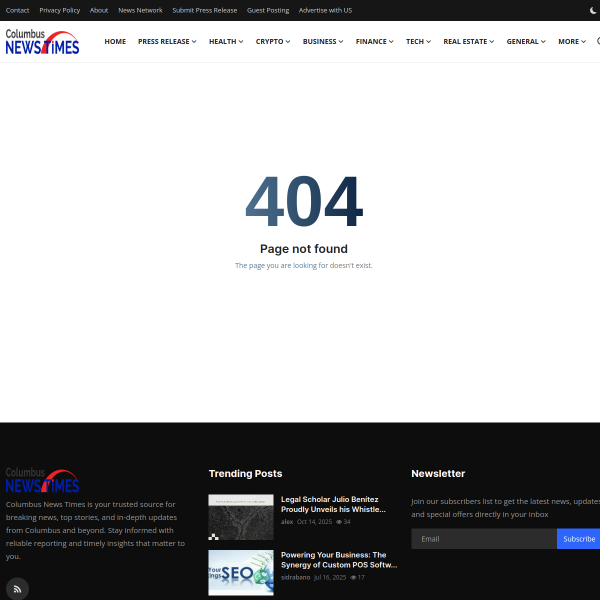Expand the Real Estate dropdown menu
Screen dimensions: 600x600
point(468,41)
